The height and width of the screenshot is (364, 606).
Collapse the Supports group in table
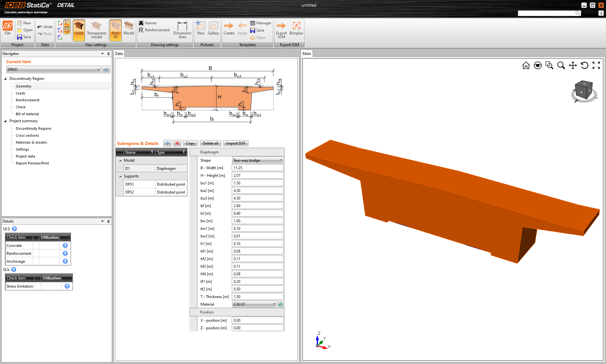(x=120, y=176)
